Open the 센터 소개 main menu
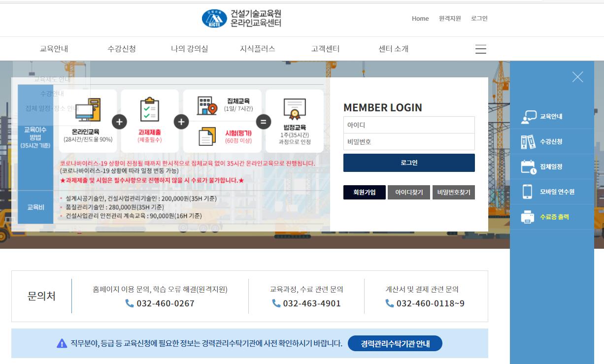This screenshot has height=364, width=604. [394, 49]
